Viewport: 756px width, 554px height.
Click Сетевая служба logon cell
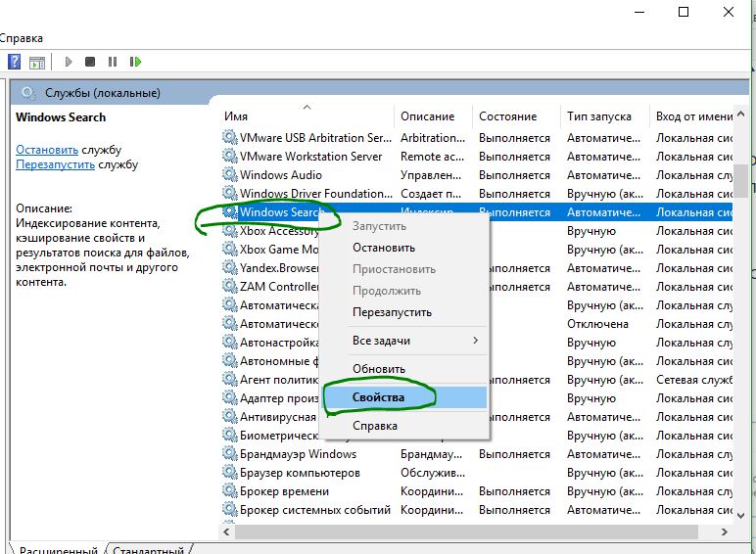click(x=694, y=380)
